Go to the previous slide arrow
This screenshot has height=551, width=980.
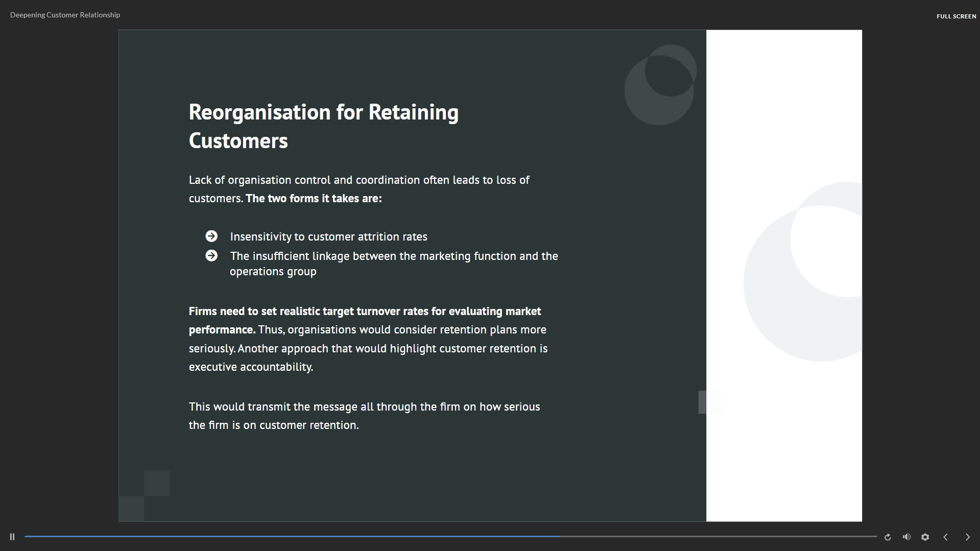pos(945,537)
